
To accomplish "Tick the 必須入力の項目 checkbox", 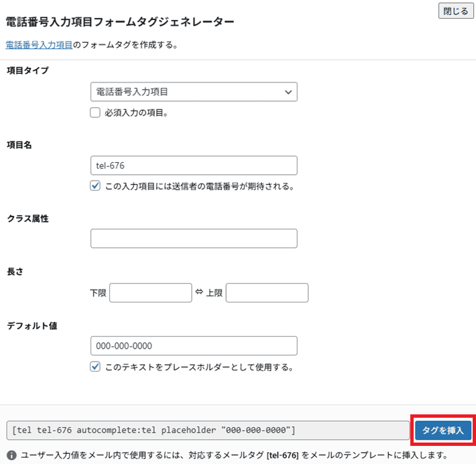I will [x=95, y=113].
